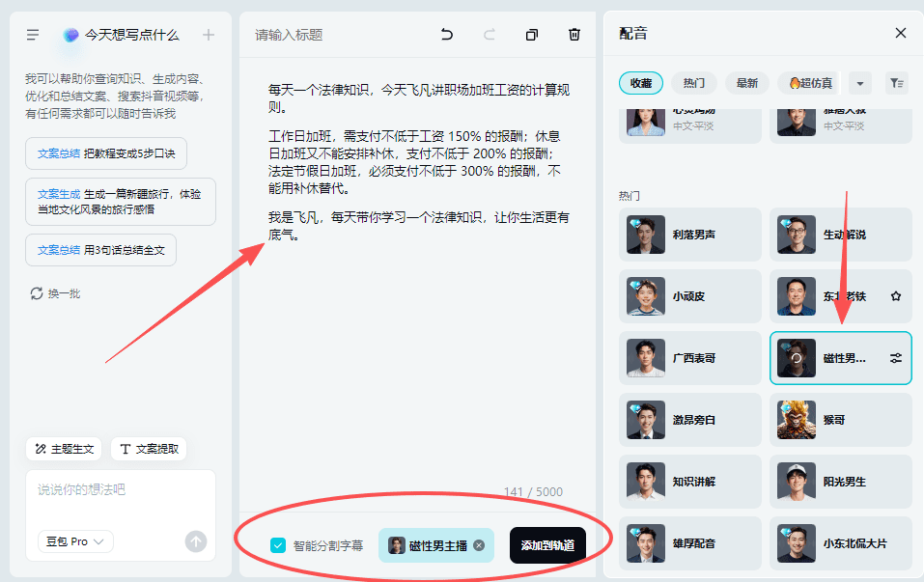Click the trash delete icon

click(x=574, y=35)
